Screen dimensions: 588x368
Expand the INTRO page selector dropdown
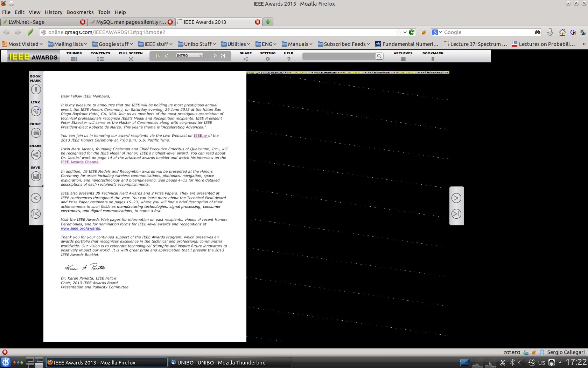pos(189,56)
